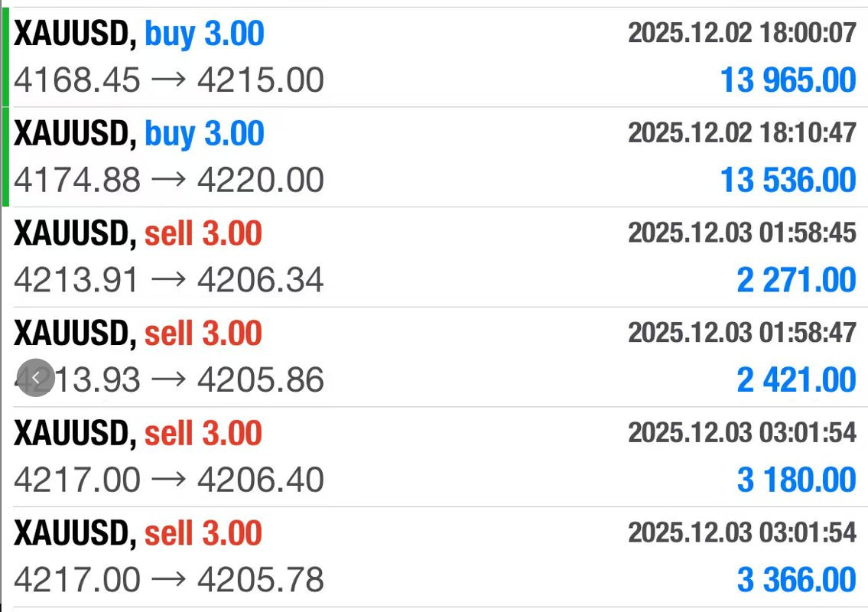
Task: Click profit value 3 180.00
Action: 797,480
